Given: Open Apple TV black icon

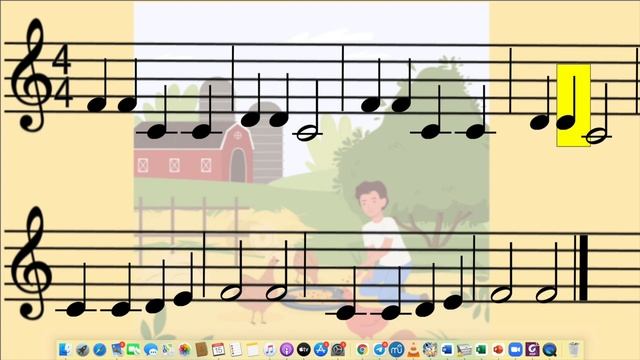Looking at the screenshot, I should click(304, 350).
